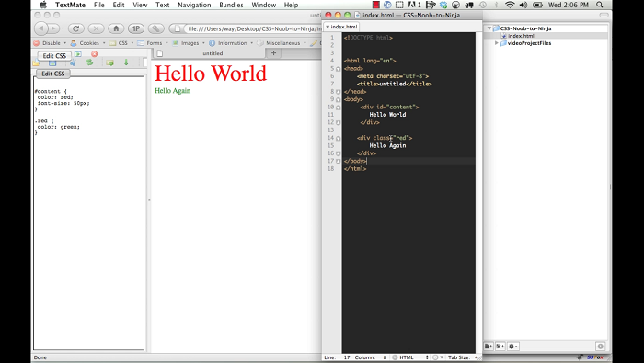644x363 pixels.
Task: Click the info button in project drawer
Action: pyautogui.click(x=600, y=346)
